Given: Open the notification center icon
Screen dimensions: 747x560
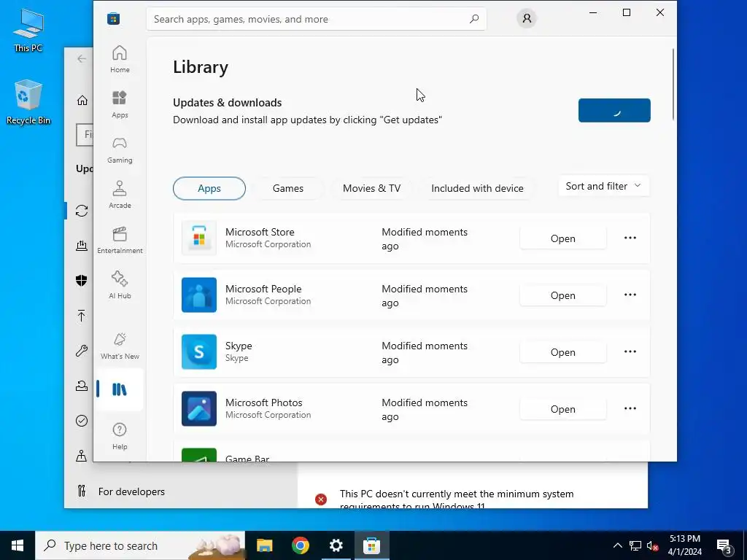Looking at the screenshot, I should (724, 545).
